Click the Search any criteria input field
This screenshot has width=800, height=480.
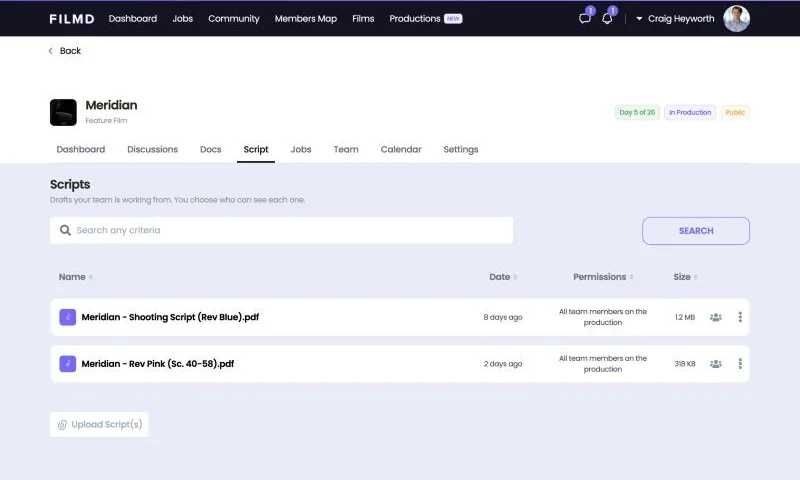pyautogui.click(x=282, y=231)
